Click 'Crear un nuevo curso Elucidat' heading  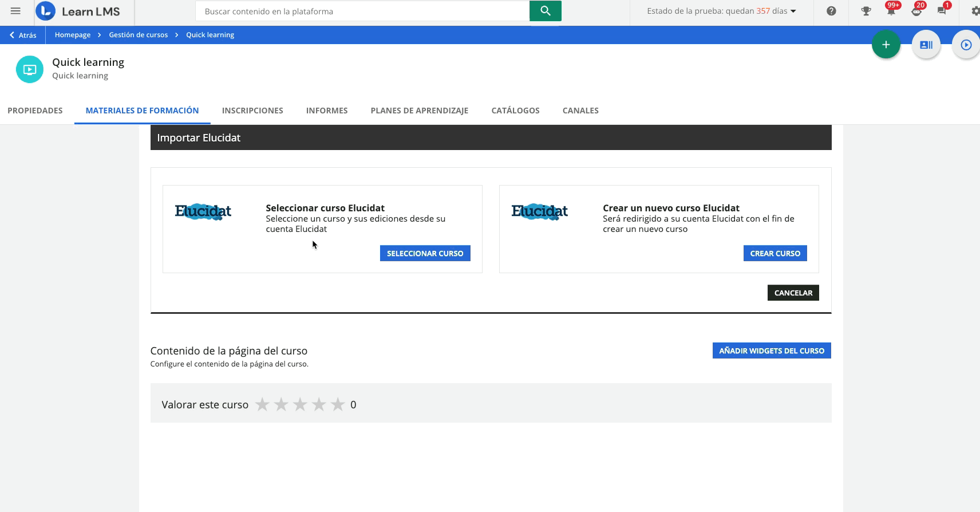click(x=671, y=208)
